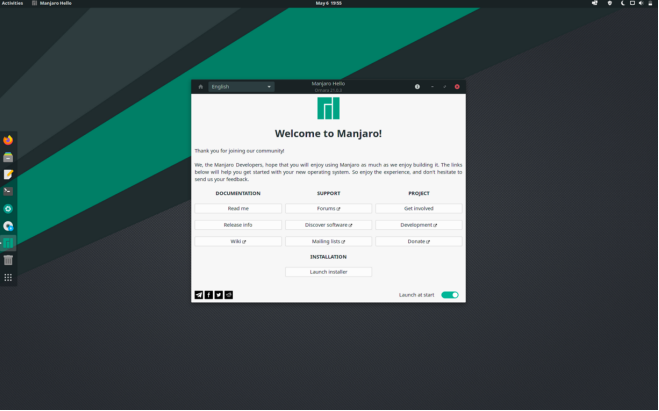Maximize the Manjaro Hello window
The height and width of the screenshot is (411, 659).
click(x=445, y=87)
